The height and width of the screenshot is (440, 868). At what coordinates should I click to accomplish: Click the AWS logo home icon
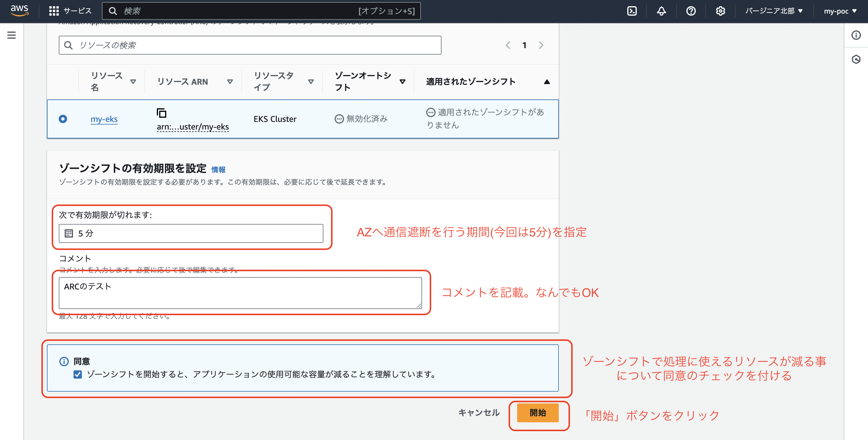(x=19, y=11)
